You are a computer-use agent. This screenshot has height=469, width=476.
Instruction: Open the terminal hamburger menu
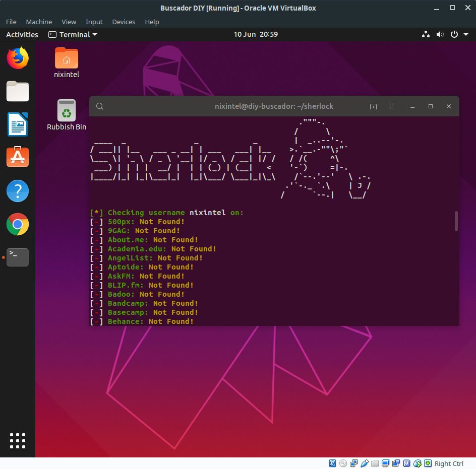[391, 106]
